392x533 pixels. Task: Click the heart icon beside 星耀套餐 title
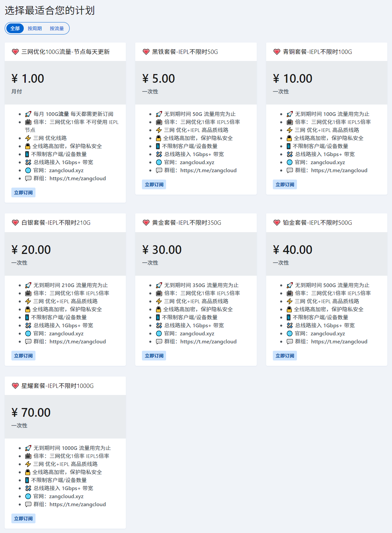click(15, 386)
